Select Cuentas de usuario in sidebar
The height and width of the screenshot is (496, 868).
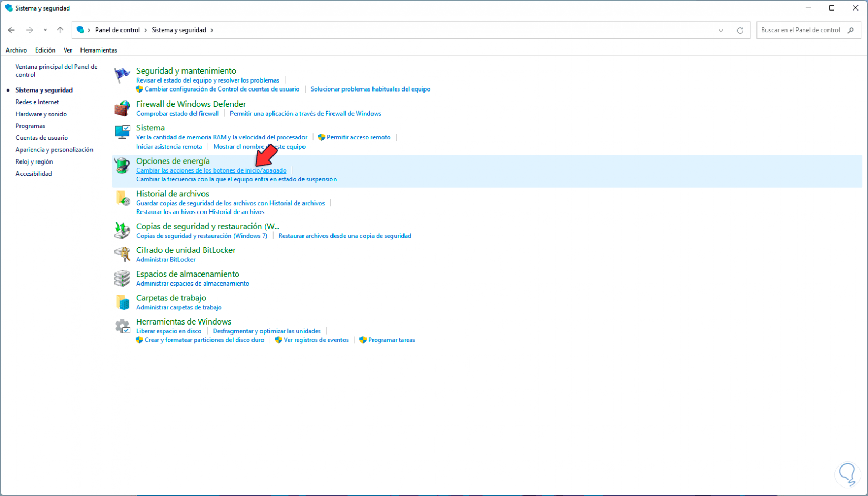(x=42, y=138)
